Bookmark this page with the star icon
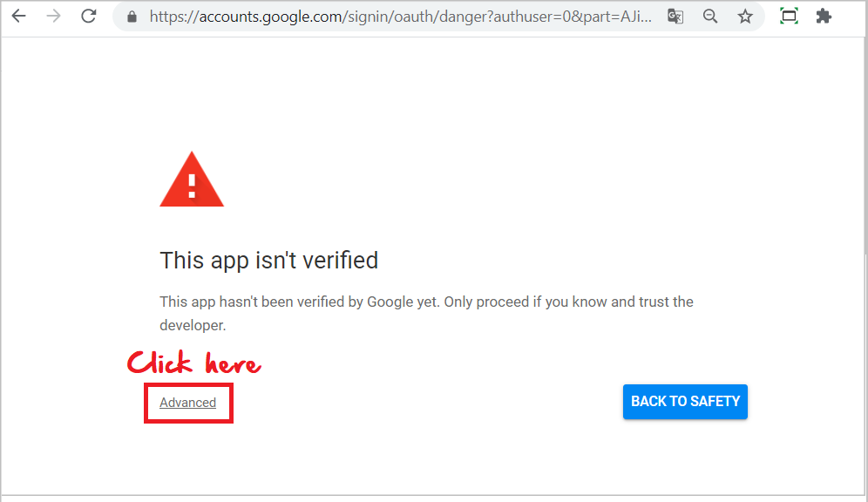The height and width of the screenshot is (502, 868). pos(745,17)
